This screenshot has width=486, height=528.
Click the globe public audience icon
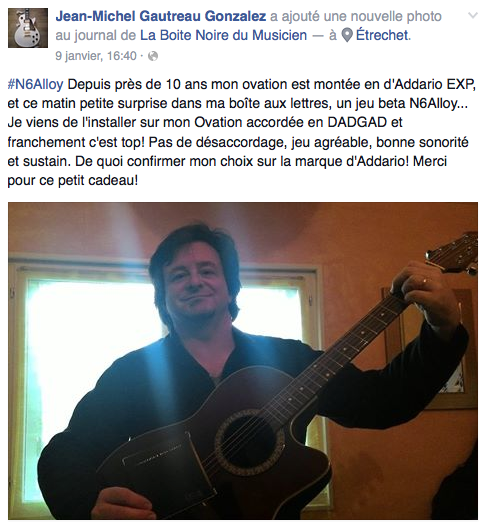click(153, 56)
